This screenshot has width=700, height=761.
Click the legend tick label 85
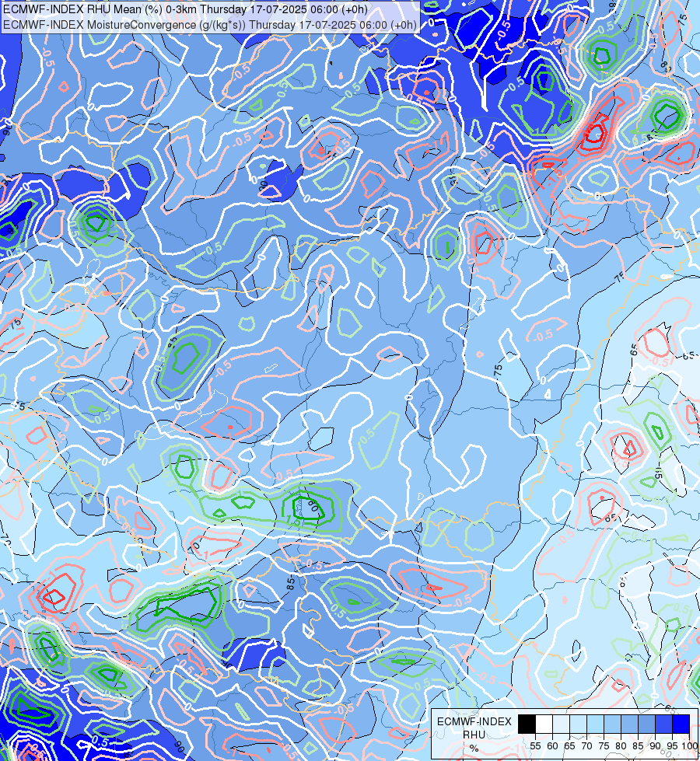(x=639, y=746)
